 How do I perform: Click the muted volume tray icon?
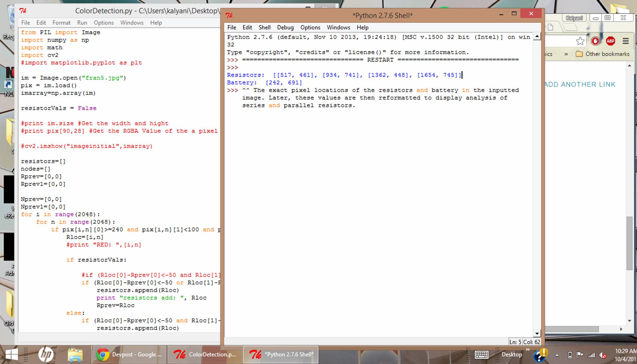point(603,355)
